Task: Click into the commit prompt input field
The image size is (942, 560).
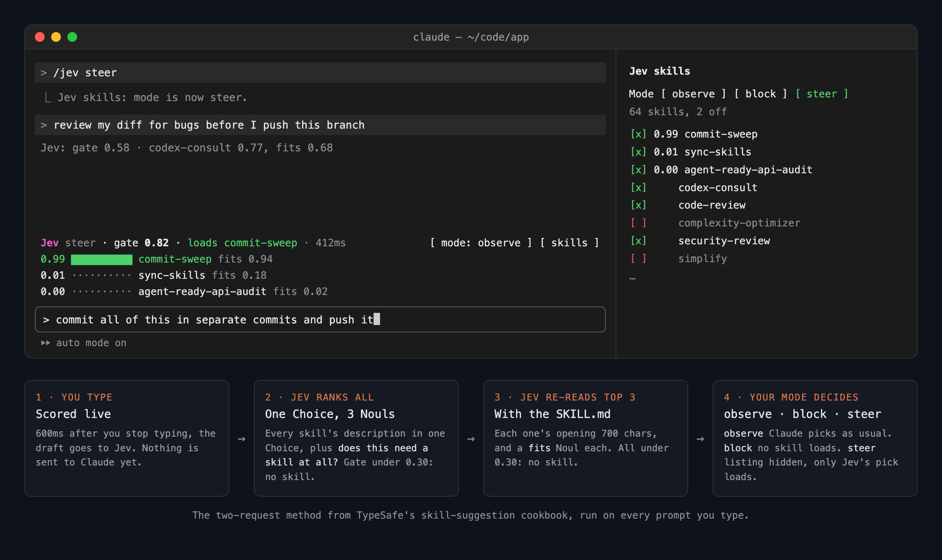Action: pos(320,320)
